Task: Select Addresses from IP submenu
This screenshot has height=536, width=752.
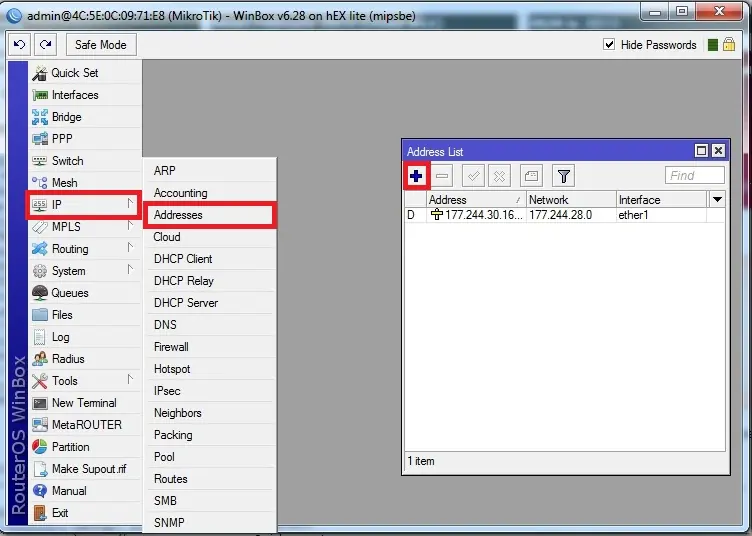Action: tap(210, 215)
